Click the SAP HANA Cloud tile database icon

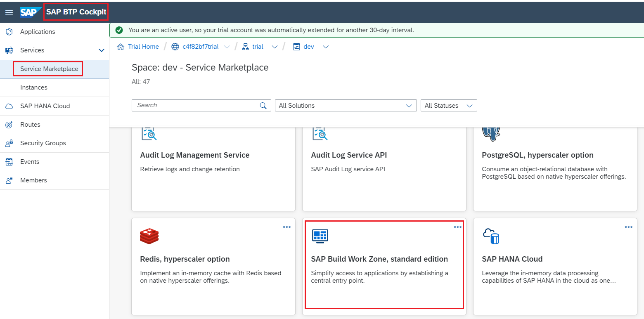491,236
